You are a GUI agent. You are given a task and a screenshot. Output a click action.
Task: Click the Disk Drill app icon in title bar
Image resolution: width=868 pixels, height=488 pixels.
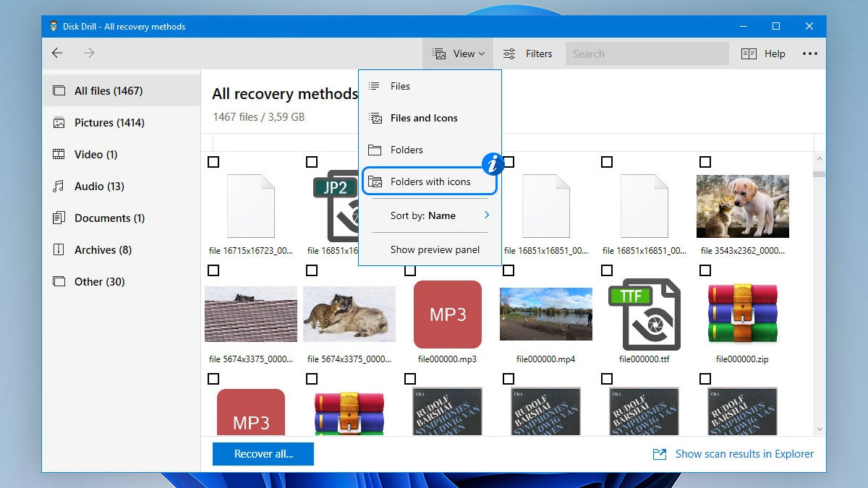54,26
